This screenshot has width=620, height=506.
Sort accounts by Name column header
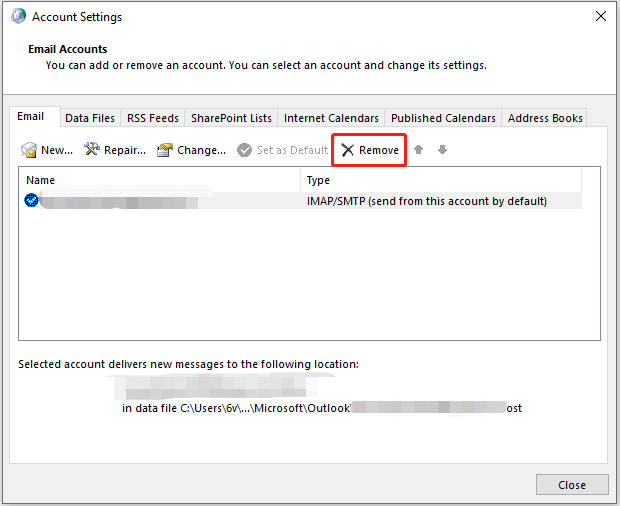[x=160, y=180]
